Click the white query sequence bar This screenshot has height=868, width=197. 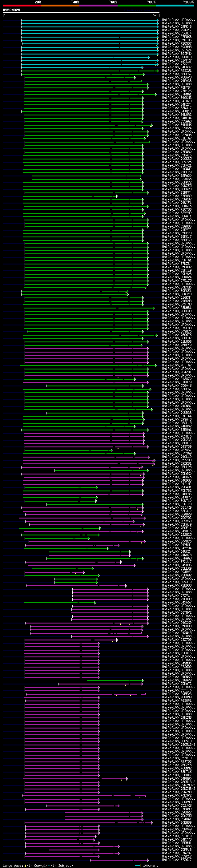tap(81, 12)
